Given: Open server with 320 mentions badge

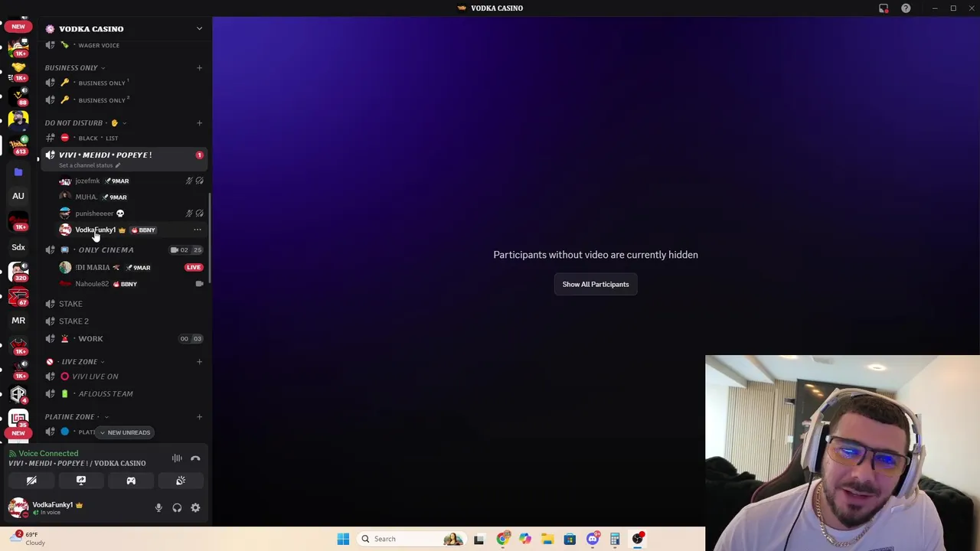Looking at the screenshot, I should pos(18,272).
